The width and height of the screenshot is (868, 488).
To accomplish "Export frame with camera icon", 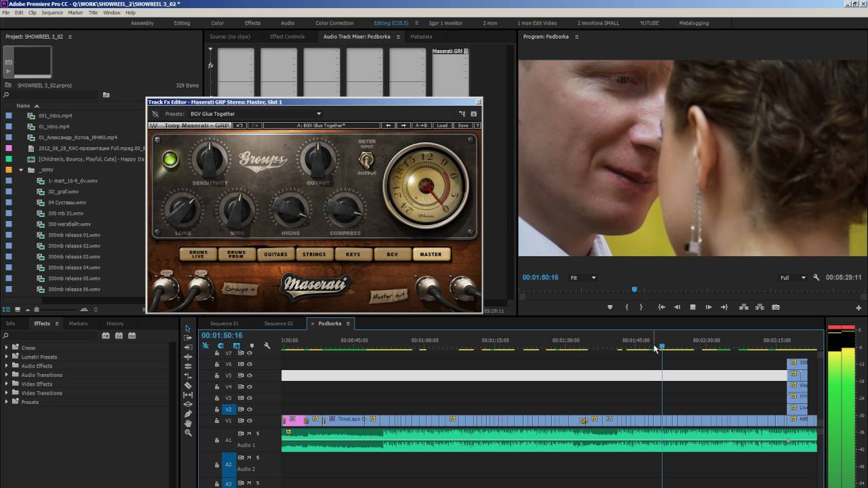I will pyautogui.click(x=776, y=307).
